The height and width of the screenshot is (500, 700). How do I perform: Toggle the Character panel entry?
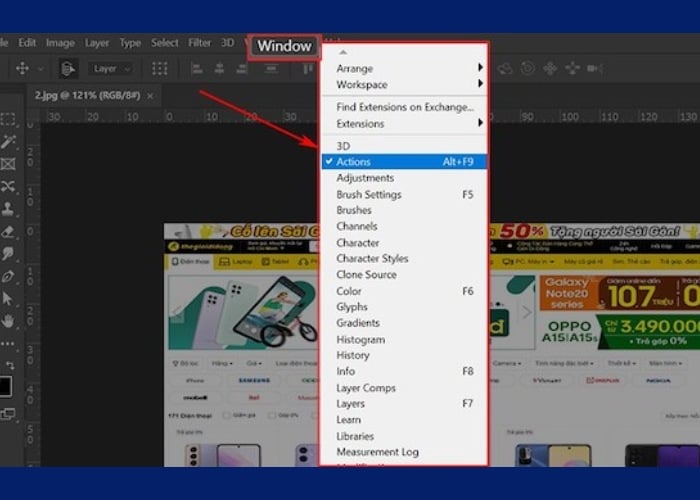click(404, 242)
